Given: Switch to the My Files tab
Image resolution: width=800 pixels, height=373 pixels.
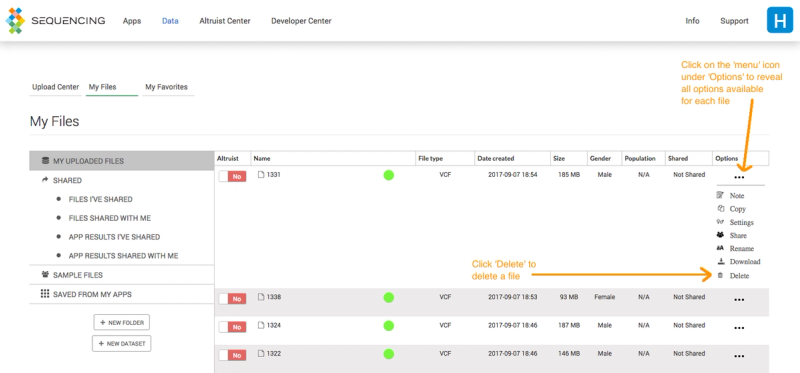Looking at the screenshot, I should tap(112, 87).
